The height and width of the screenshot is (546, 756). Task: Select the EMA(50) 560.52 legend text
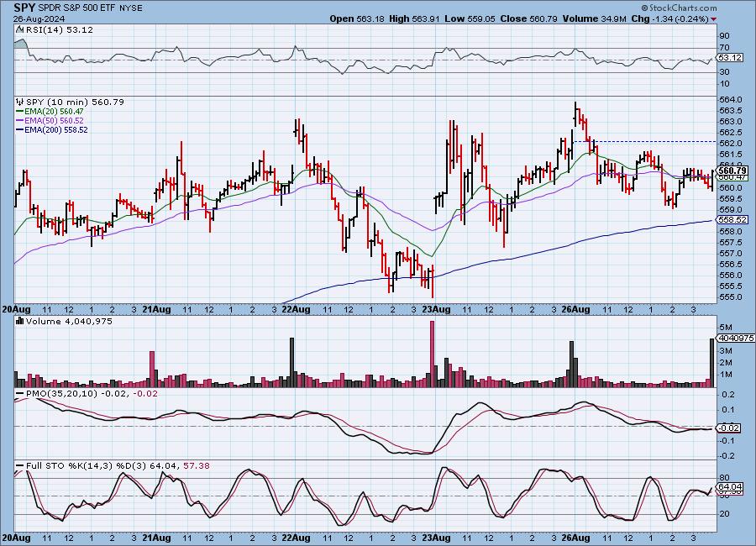coord(54,121)
